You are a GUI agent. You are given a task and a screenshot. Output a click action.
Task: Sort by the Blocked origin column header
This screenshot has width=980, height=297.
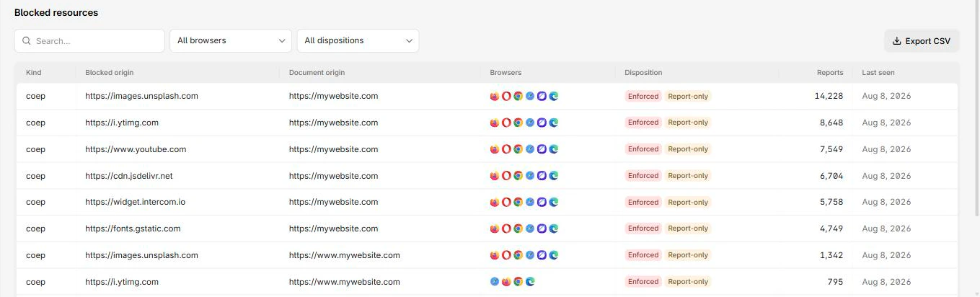click(x=110, y=73)
